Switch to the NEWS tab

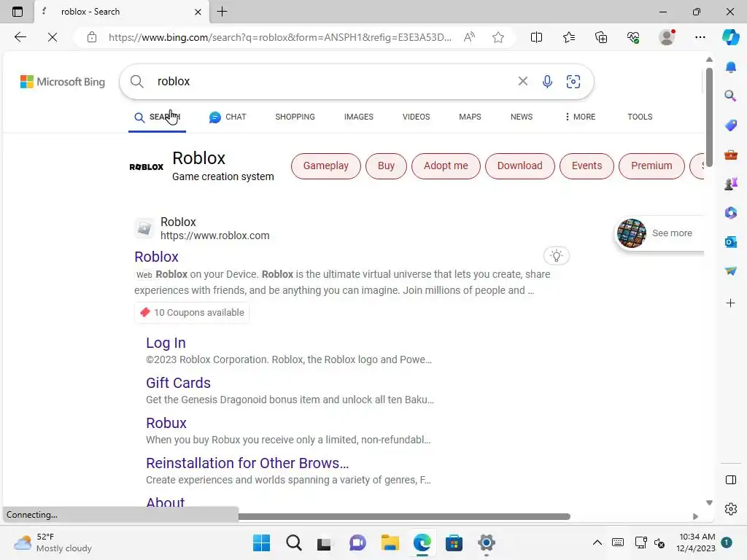(x=521, y=117)
